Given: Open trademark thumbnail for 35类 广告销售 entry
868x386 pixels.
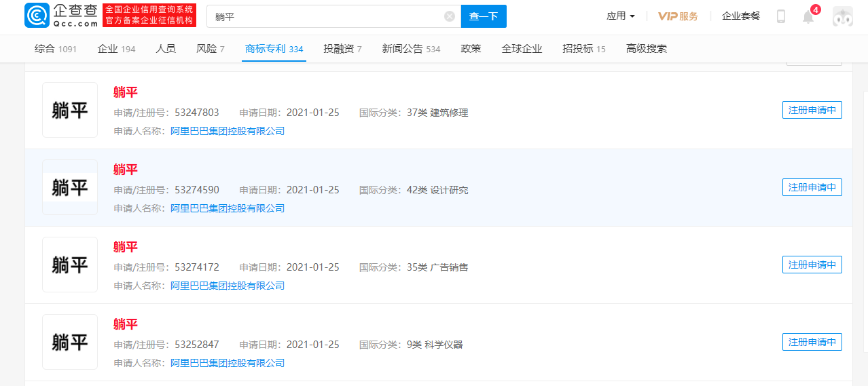Looking at the screenshot, I should point(70,265).
